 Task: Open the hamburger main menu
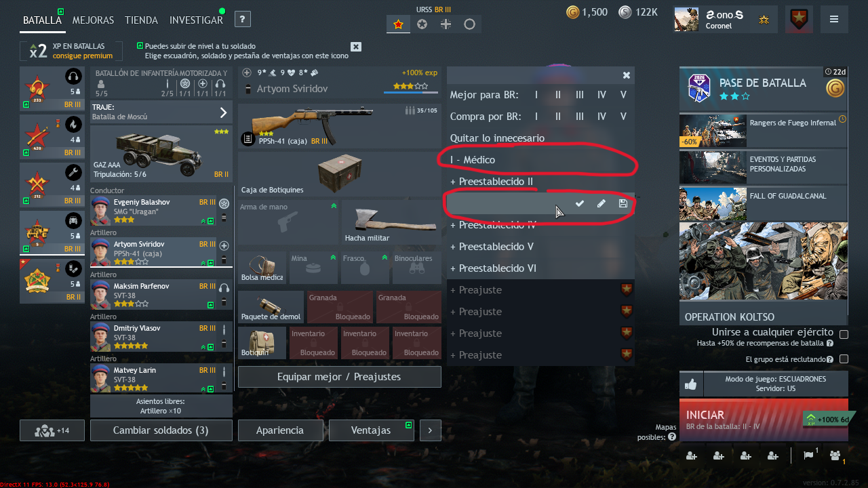click(834, 20)
